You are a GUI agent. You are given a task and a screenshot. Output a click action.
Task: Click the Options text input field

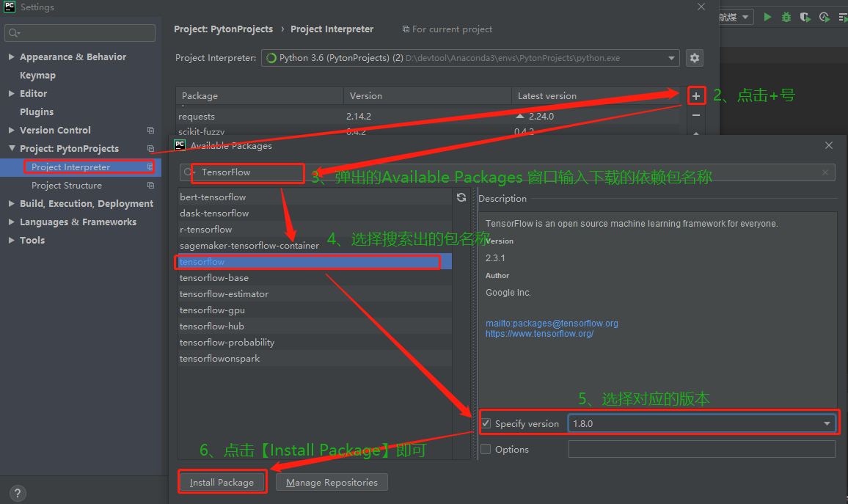coord(701,449)
